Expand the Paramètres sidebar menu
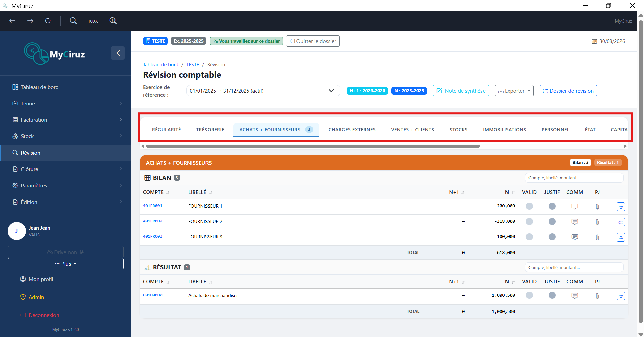Image resolution: width=644 pixels, height=337 pixels. [x=65, y=185]
